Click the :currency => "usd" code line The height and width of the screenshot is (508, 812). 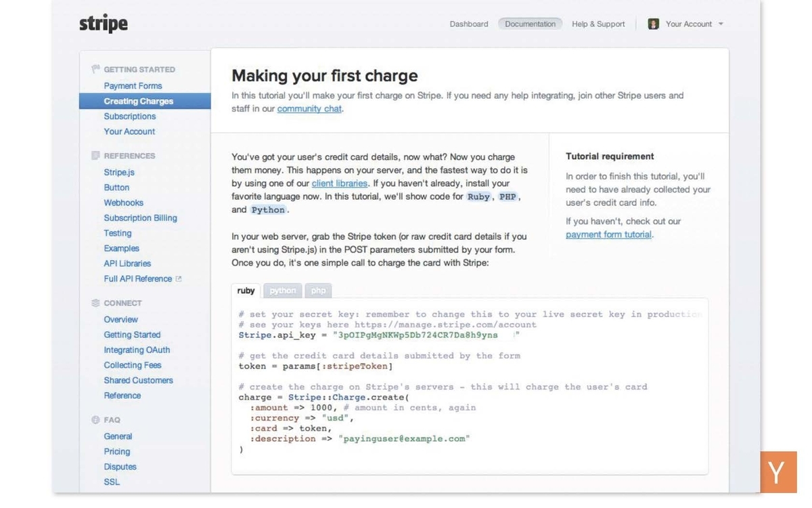pyautogui.click(x=302, y=419)
